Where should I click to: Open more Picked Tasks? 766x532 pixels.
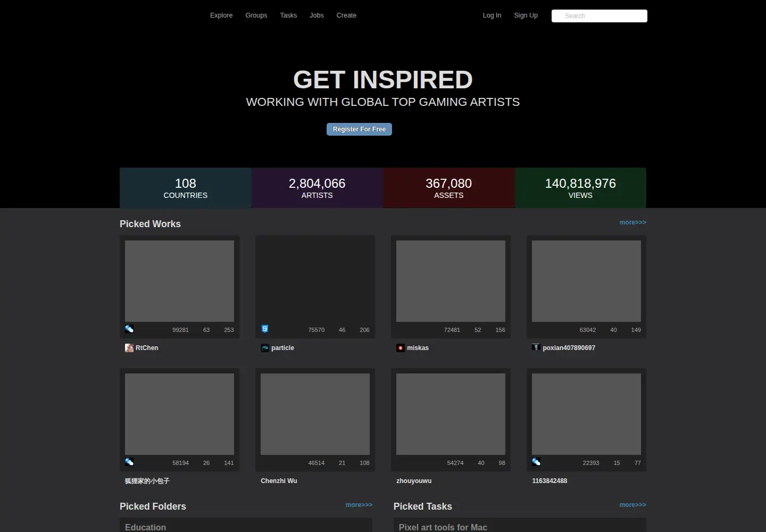point(633,505)
